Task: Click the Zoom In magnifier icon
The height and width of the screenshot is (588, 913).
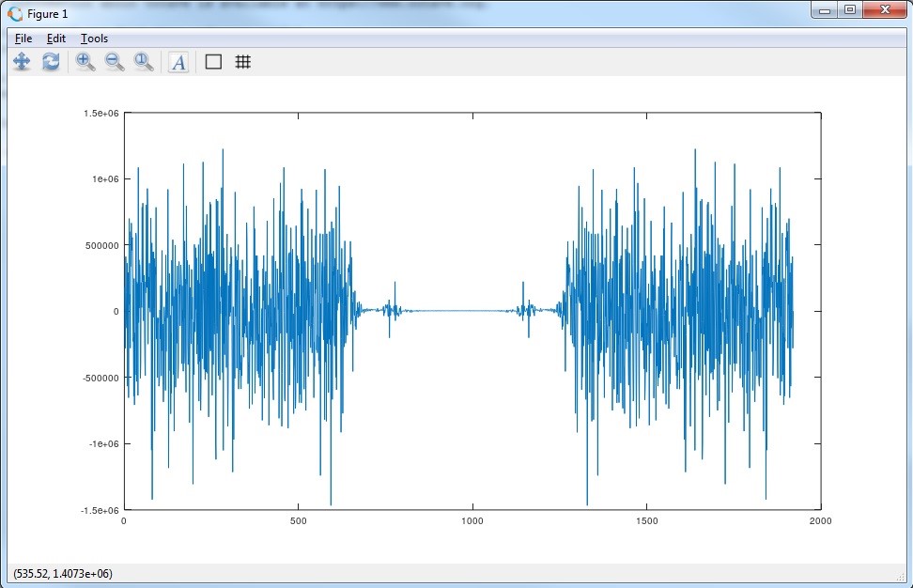Action: click(x=85, y=62)
